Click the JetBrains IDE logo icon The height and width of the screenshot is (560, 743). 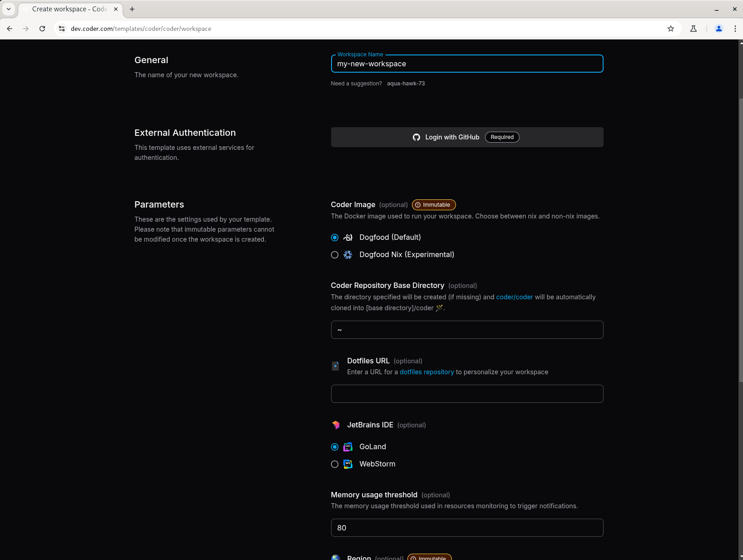[x=336, y=425]
